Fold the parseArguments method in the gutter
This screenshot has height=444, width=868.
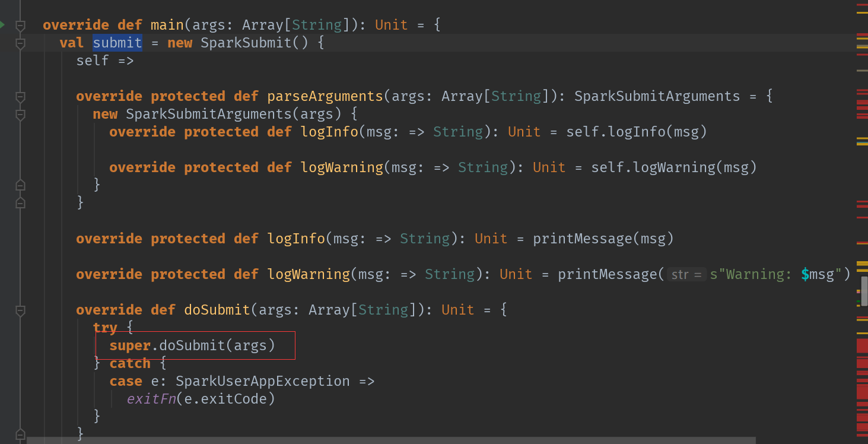(x=20, y=96)
